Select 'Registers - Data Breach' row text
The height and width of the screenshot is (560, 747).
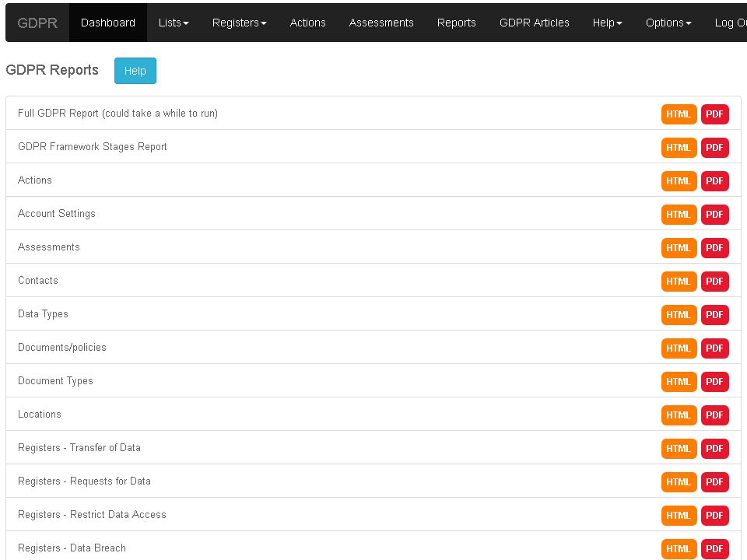tap(72, 548)
